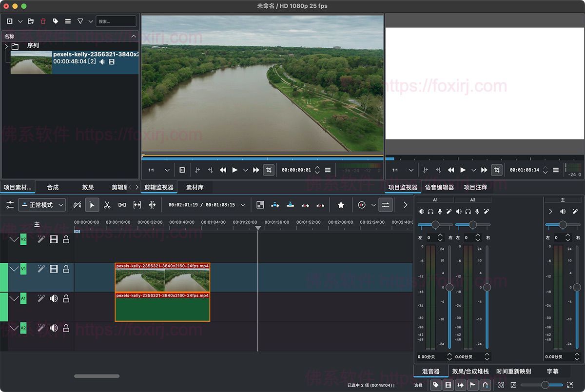Collapse the V1 track chevron
This screenshot has width=585, height=392.
14,269
